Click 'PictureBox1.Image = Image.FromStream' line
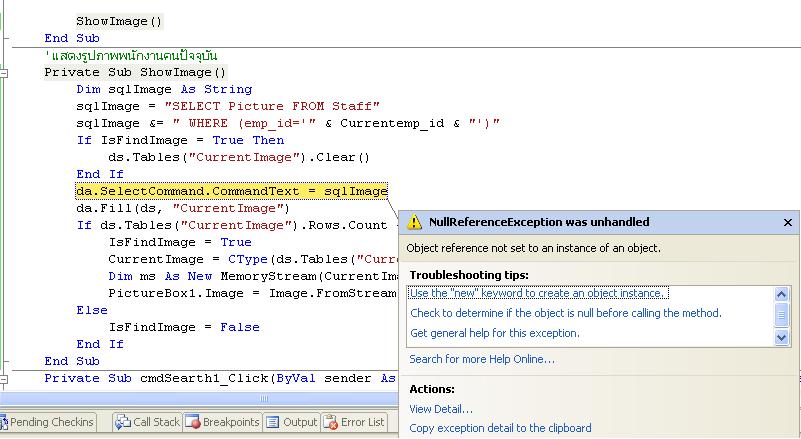801x439 pixels. coord(253,293)
